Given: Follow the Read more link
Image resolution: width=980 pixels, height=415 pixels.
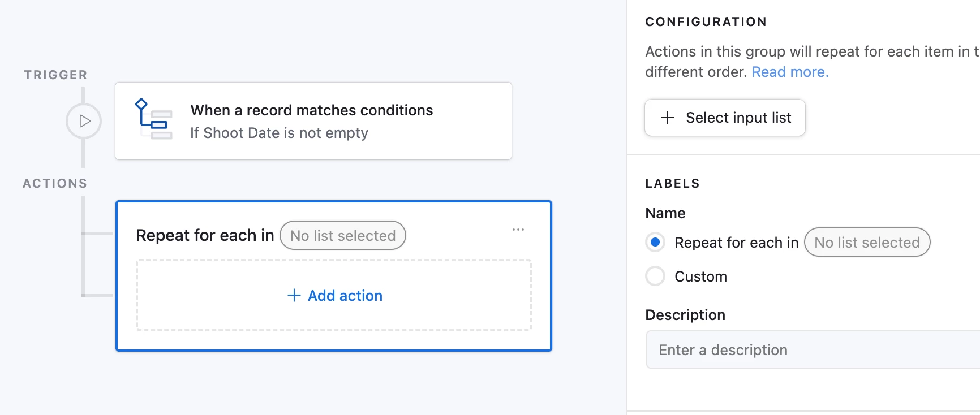Looking at the screenshot, I should pos(790,72).
